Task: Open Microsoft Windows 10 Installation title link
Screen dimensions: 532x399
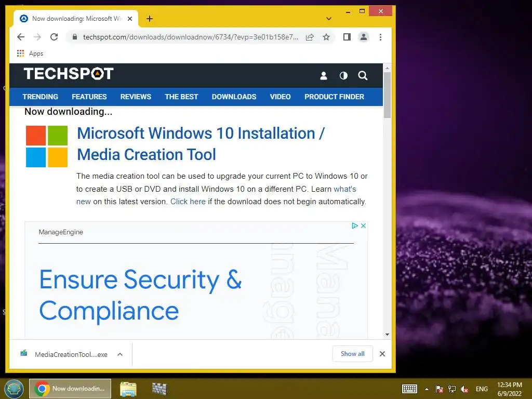Action: click(201, 144)
